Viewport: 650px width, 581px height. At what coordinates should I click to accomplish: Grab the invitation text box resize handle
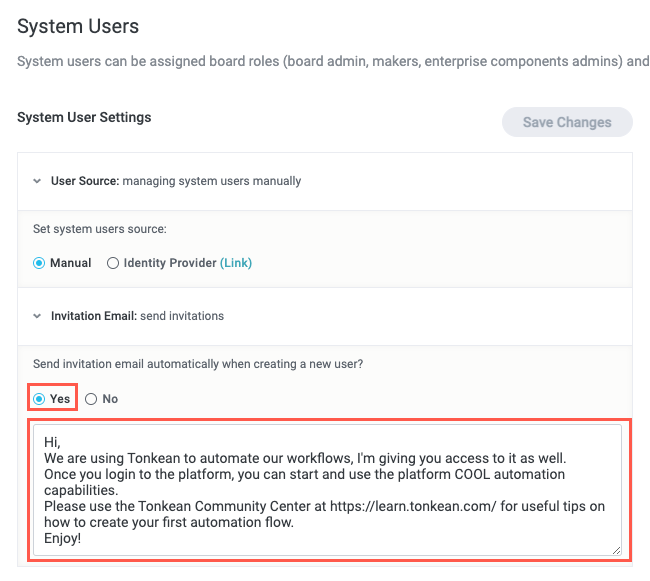(616, 549)
